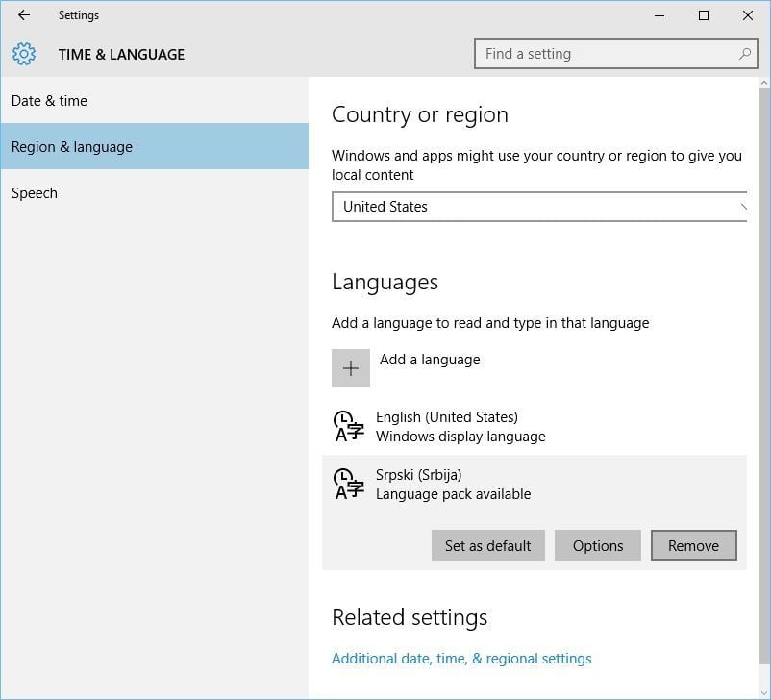Image resolution: width=771 pixels, height=700 pixels.
Task: Select the Srpski (Srbija) language icon
Action: 349,484
